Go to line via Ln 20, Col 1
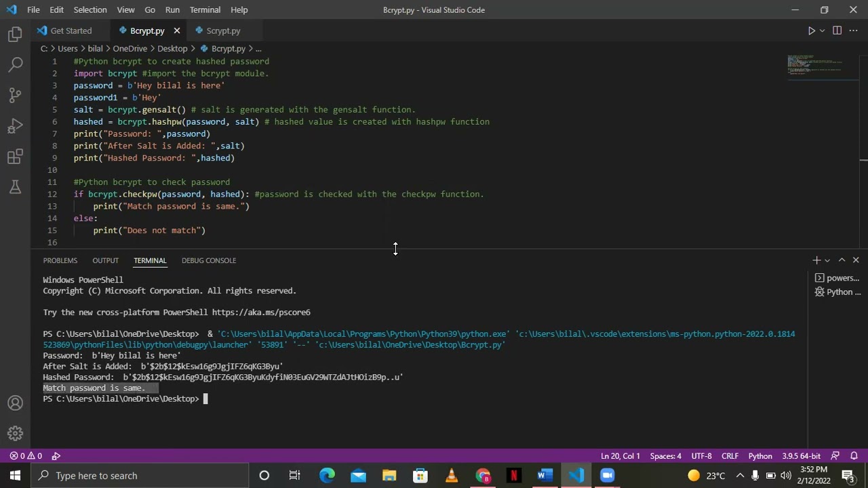868x488 pixels. coord(620,456)
